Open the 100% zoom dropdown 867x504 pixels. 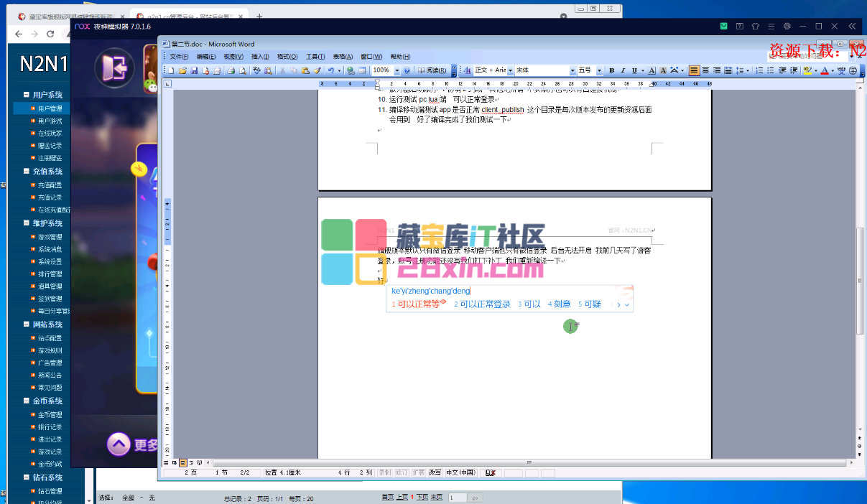tap(397, 70)
